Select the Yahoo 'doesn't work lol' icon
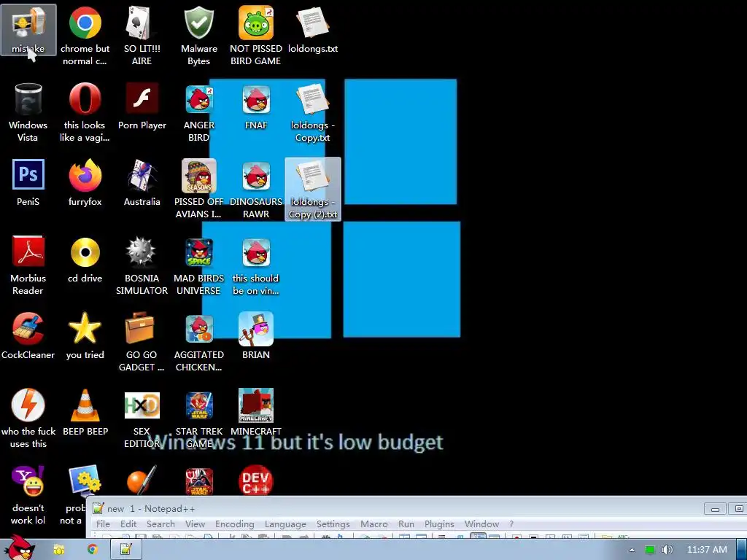Viewport: 747px width, 560px height. 28,495
